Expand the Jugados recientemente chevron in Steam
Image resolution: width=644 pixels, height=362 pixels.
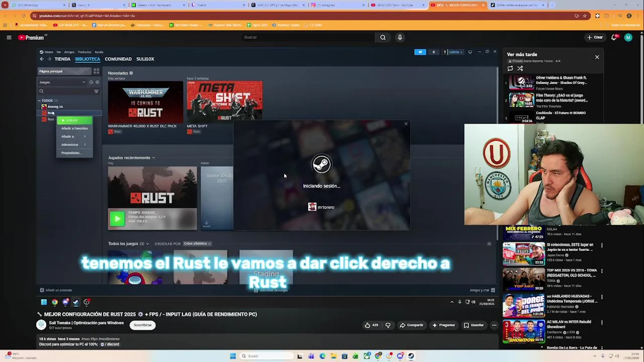pos(153,158)
